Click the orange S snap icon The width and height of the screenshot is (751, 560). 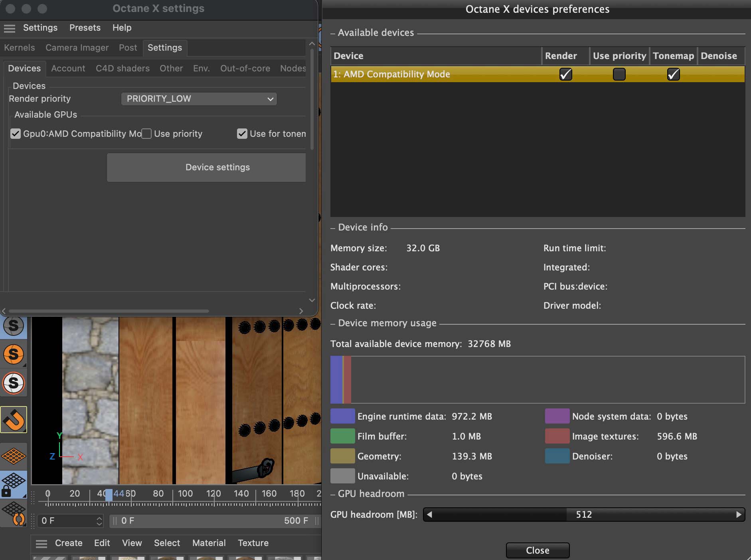click(x=14, y=354)
